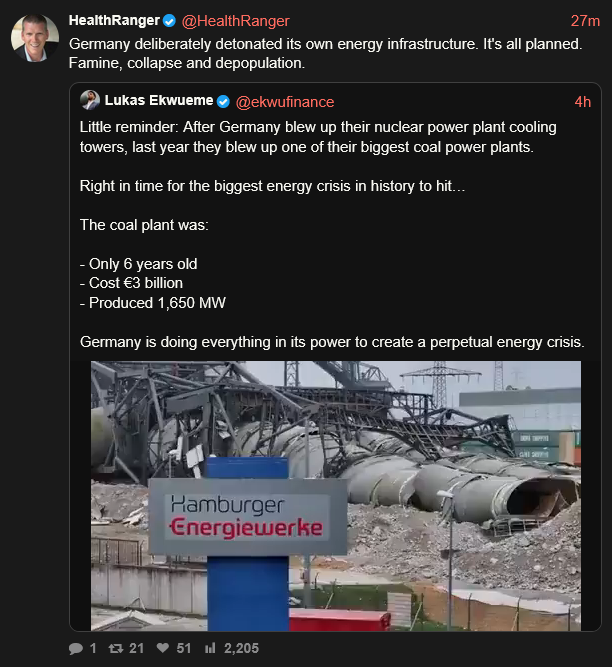The image size is (612, 667).
Task: Open the HealthRanger display name link
Action: click(114, 21)
